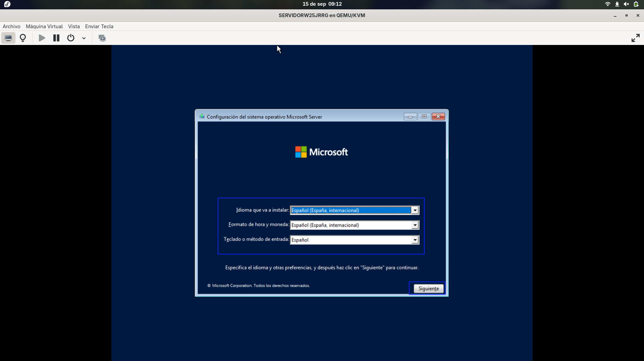This screenshot has height=361, width=644.
Task: Open virtual hardware details lightbulb icon
Action: point(23,38)
